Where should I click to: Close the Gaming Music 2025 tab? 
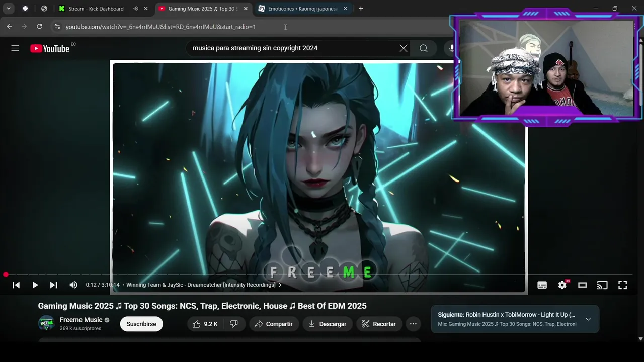tap(246, 9)
